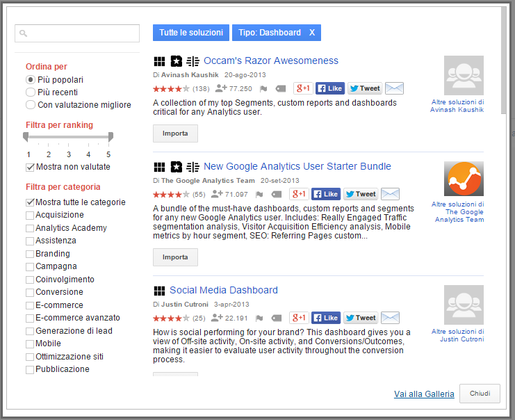
Task: Click the search input field
Action: pyautogui.click(x=77, y=33)
